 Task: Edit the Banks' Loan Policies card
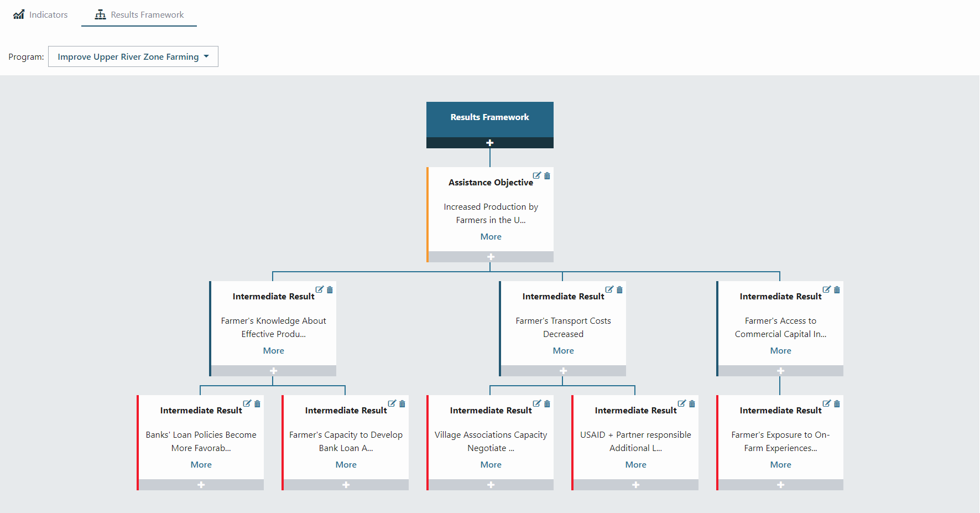point(247,403)
